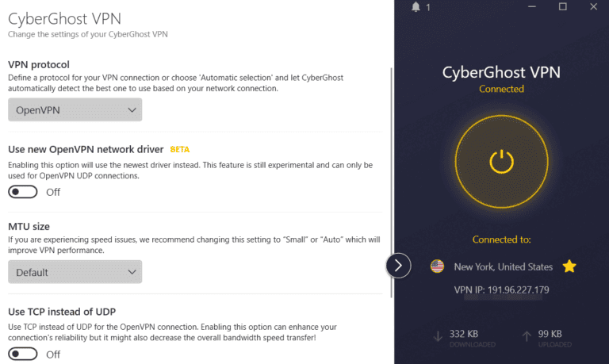Maximize the CyberGhost window
This screenshot has width=609, height=364.
coord(563,7)
